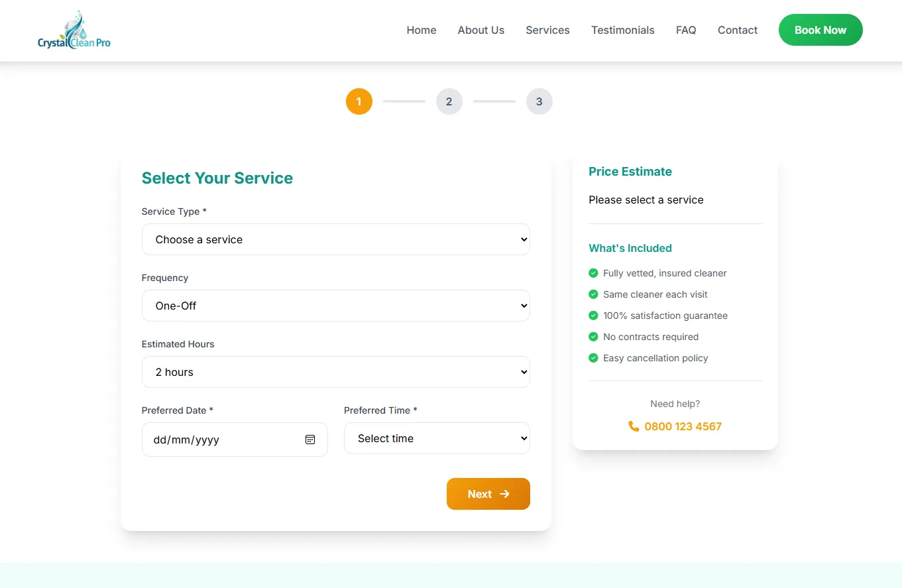Click the checkmark icon next to 'No contracts required'

pos(592,337)
